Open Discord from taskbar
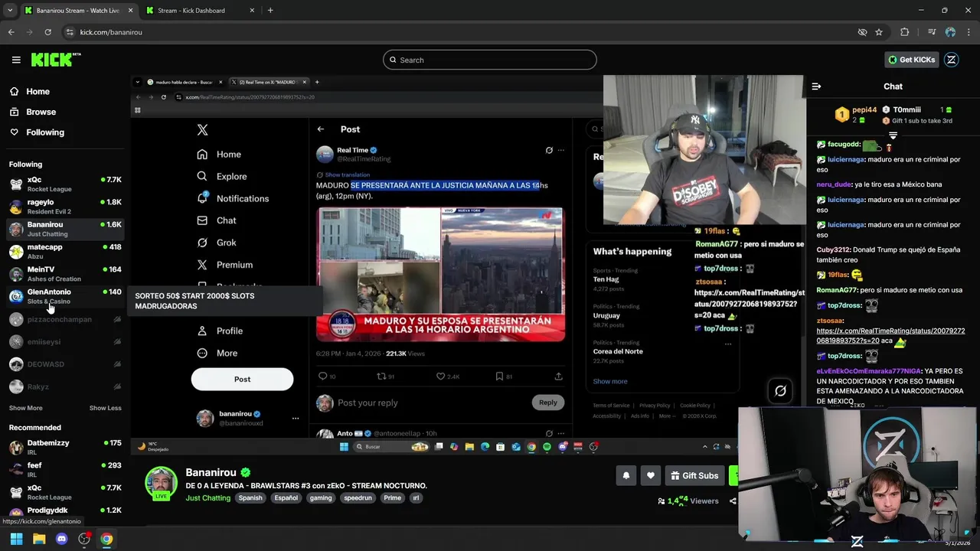This screenshot has width=980, height=551. coord(62,539)
